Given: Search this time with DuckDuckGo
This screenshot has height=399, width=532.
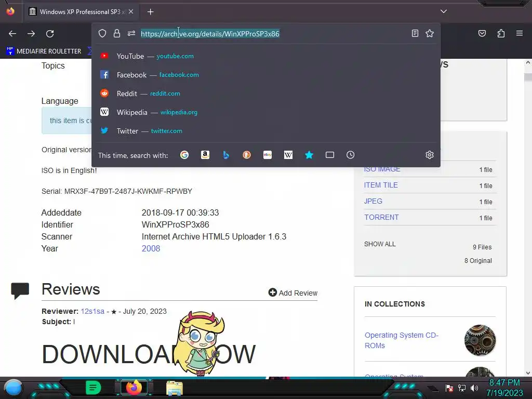Looking at the screenshot, I should point(247,155).
